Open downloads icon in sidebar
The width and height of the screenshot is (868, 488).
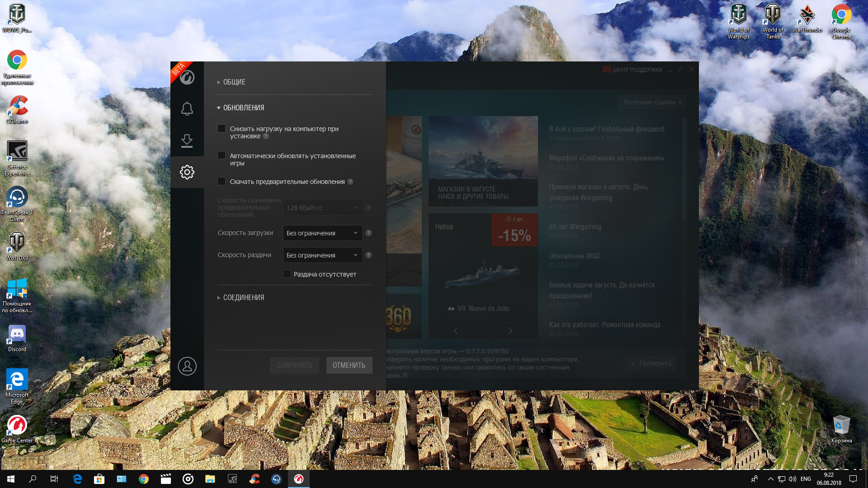(x=187, y=141)
